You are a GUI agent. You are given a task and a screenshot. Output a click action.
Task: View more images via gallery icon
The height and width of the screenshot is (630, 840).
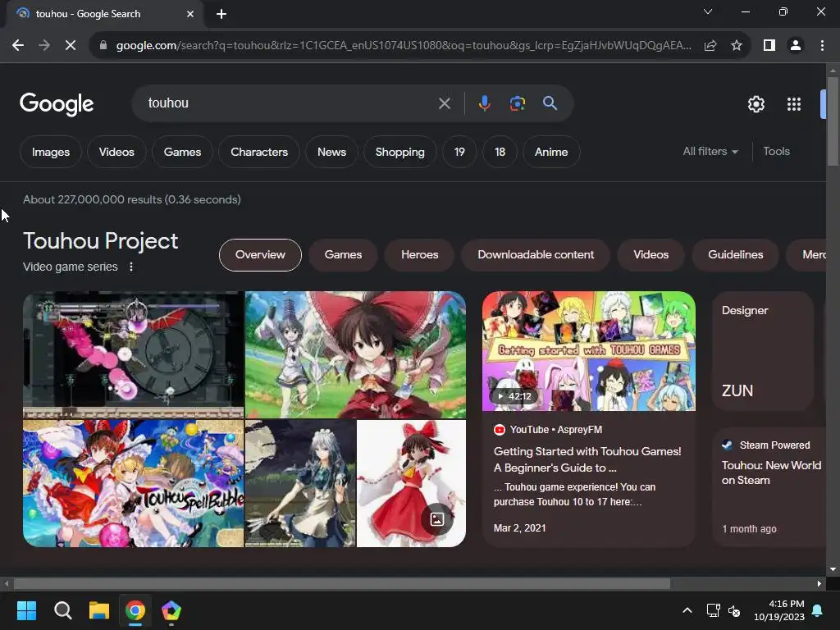click(437, 519)
